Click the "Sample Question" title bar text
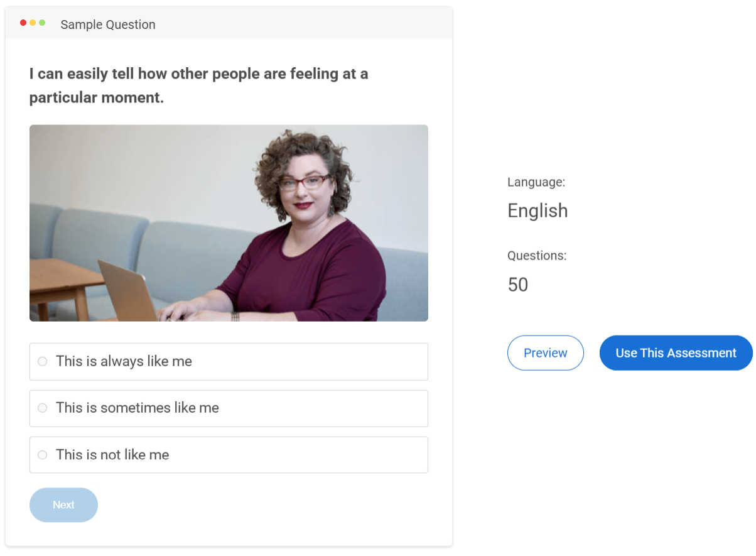Viewport: 756px width, 556px height. [107, 25]
